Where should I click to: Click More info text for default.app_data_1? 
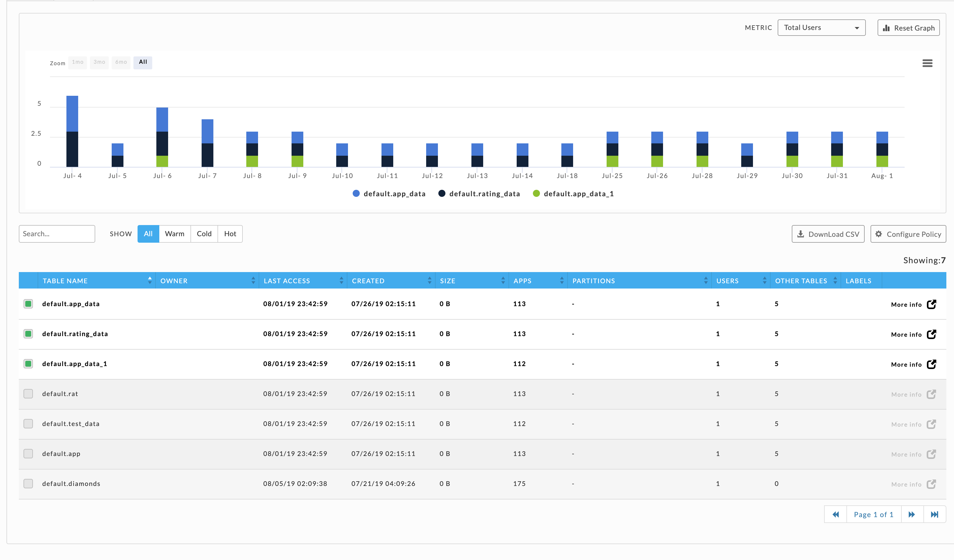click(x=906, y=364)
